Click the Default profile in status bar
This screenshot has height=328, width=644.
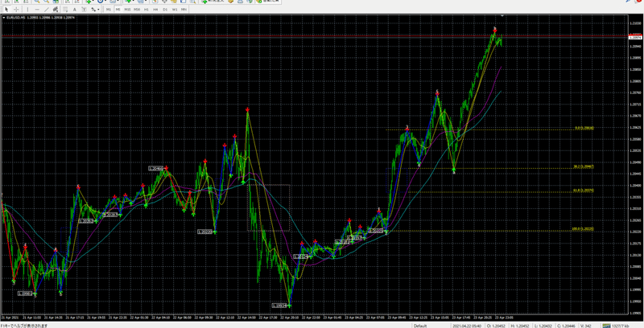420,326
